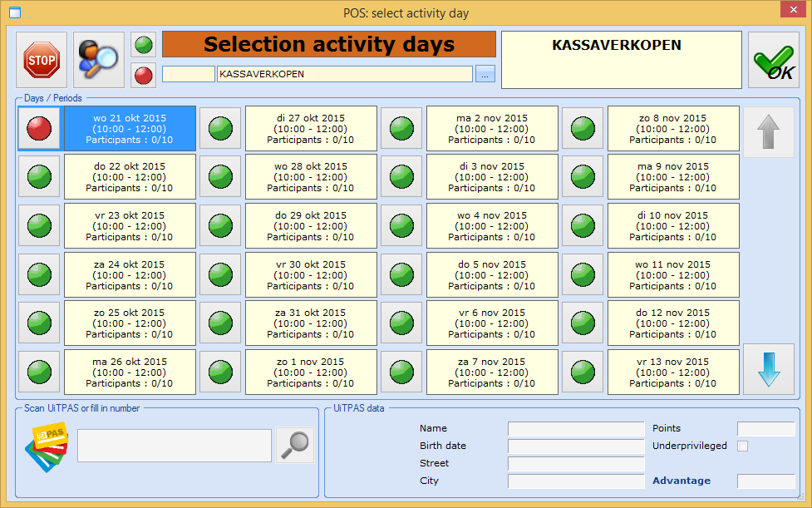Click green light next to di 3 nov 2015
The width and height of the screenshot is (812, 508).
[402, 176]
